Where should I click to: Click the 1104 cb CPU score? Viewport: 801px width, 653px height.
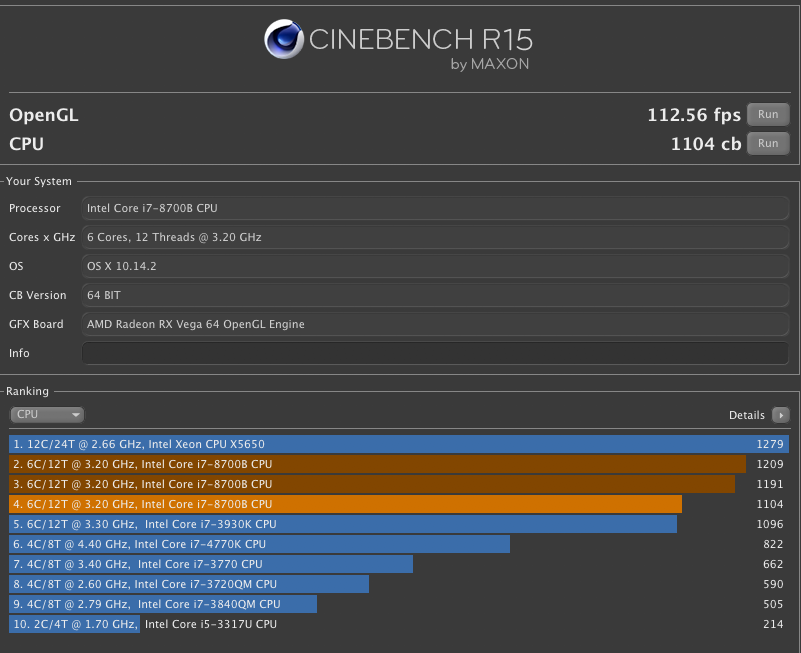tap(705, 144)
